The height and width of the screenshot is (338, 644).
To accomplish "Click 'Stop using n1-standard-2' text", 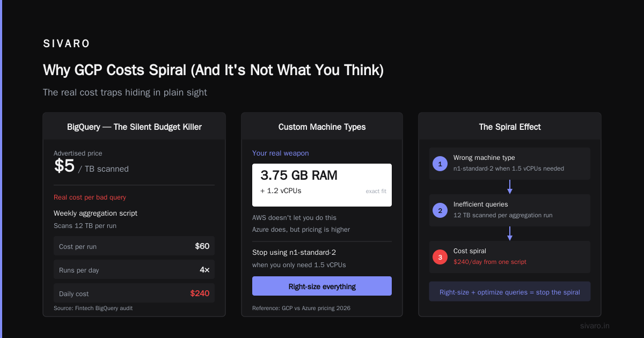I will tap(294, 253).
